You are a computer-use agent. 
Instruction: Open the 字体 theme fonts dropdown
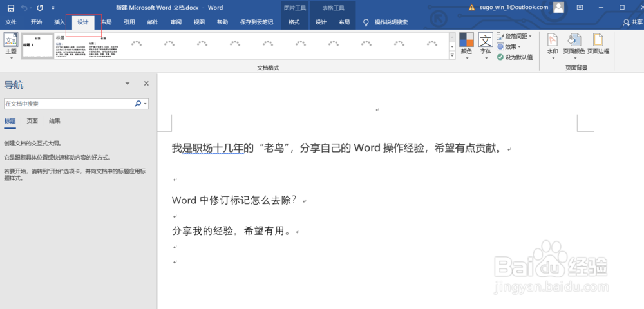(x=486, y=46)
